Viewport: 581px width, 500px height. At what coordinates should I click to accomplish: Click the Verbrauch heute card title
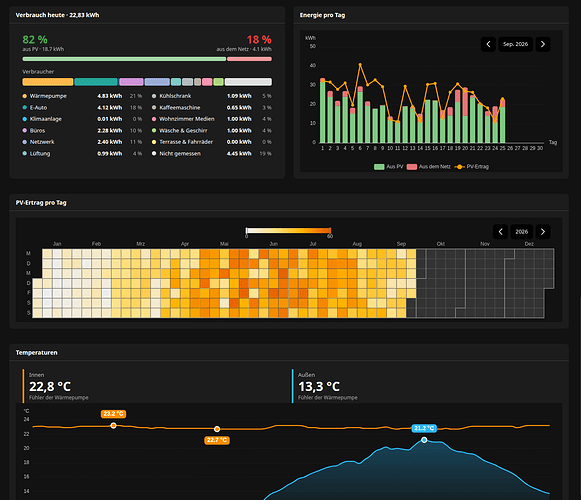coord(57,15)
